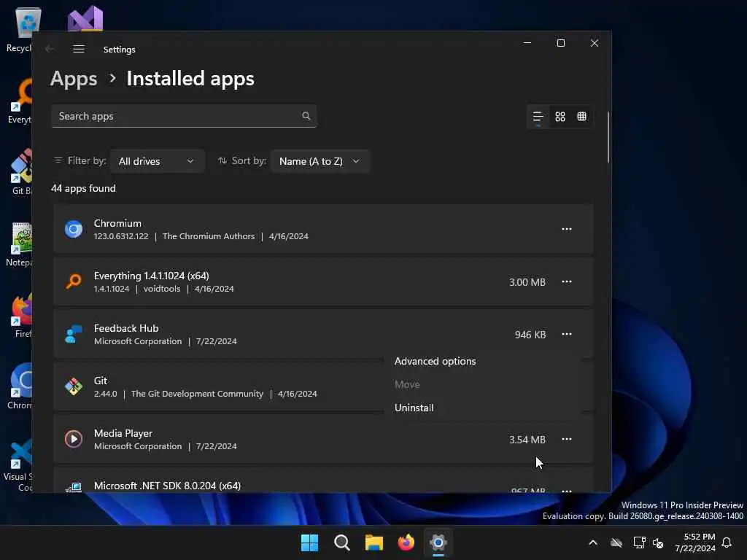Click the Chromium app icon in list
Viewport: 747px width, 560px height.
(x=74, y=229)
